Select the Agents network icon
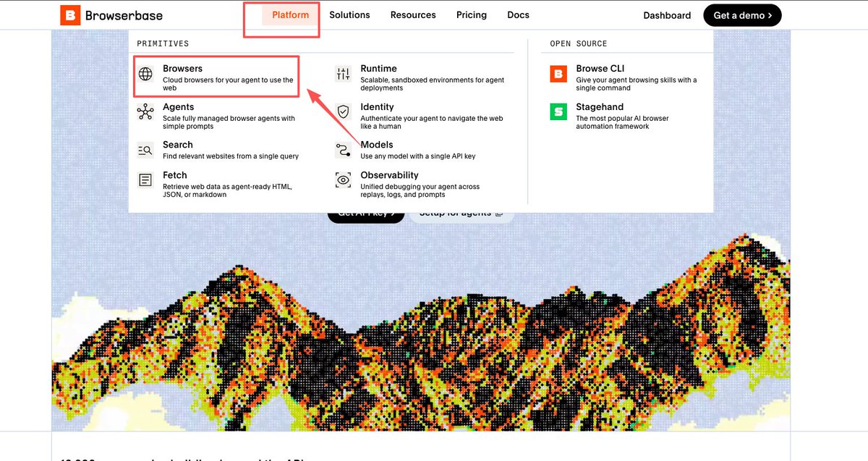Viewport: 868px width, 461px height. coord(146,112)
